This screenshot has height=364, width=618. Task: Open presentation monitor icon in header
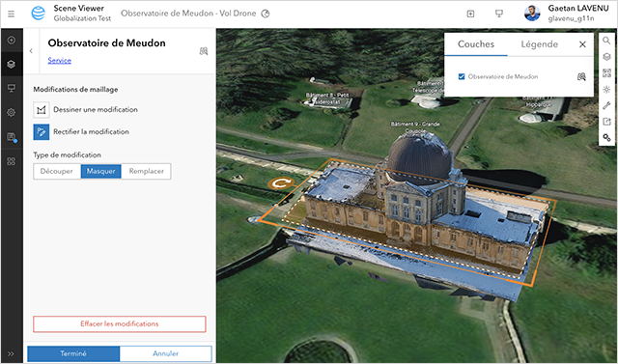pos(499,14)
